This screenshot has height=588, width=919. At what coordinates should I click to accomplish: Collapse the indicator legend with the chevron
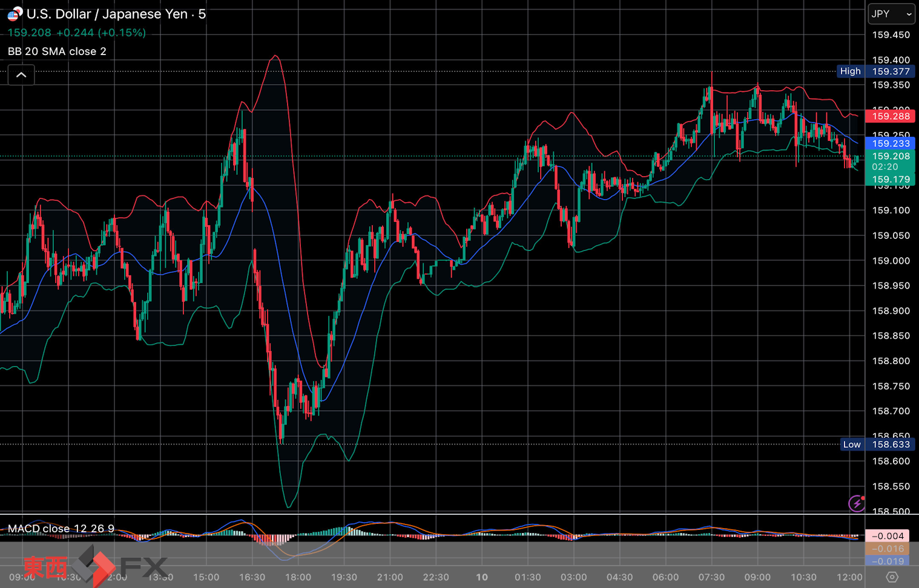[21, 75]
